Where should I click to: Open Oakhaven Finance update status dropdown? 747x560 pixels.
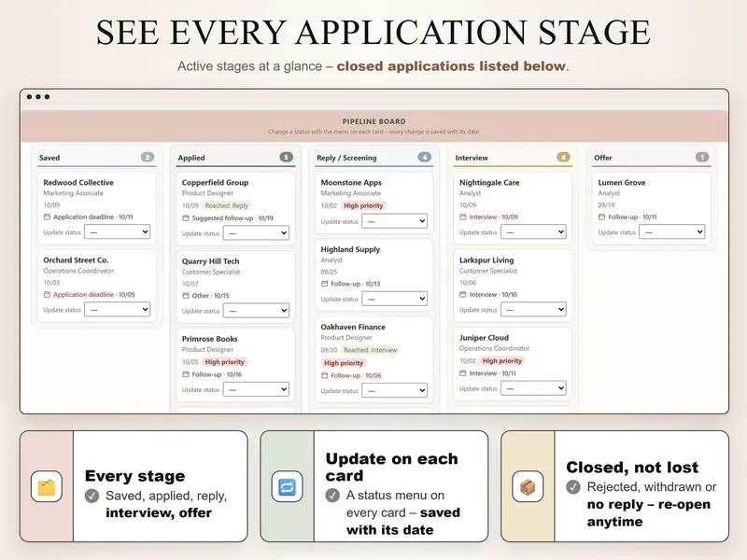point(394,390)
